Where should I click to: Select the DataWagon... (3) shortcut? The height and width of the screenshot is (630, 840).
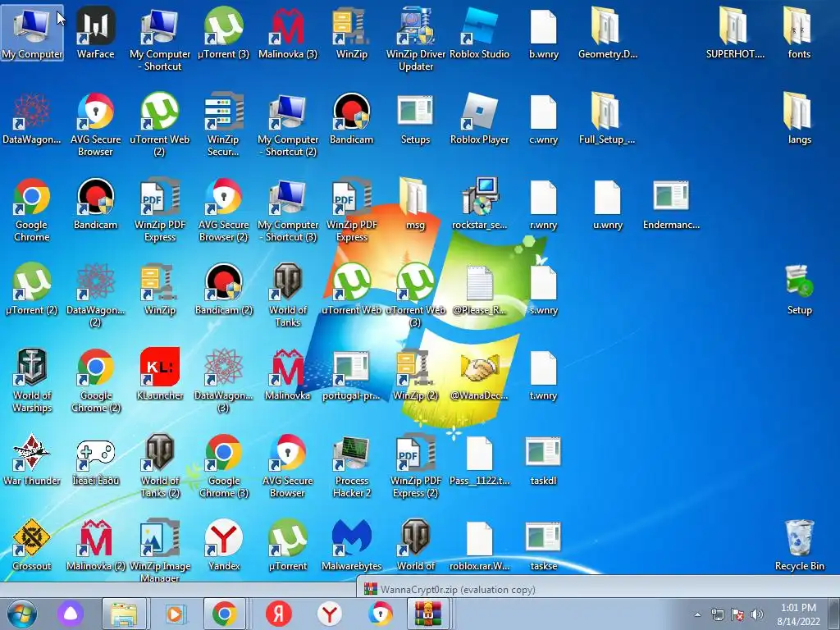click(x=224, y=381)
